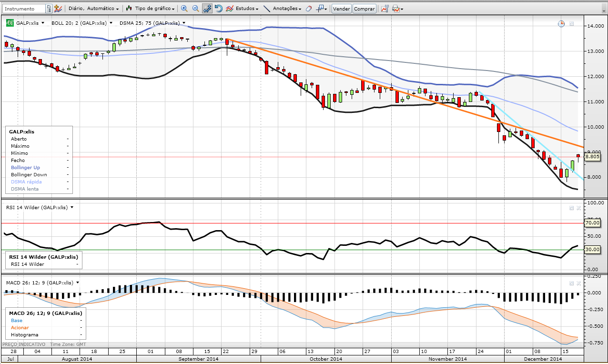
Task: Toggle maximize on the main price panel
Action: click(x=572, y=23)
